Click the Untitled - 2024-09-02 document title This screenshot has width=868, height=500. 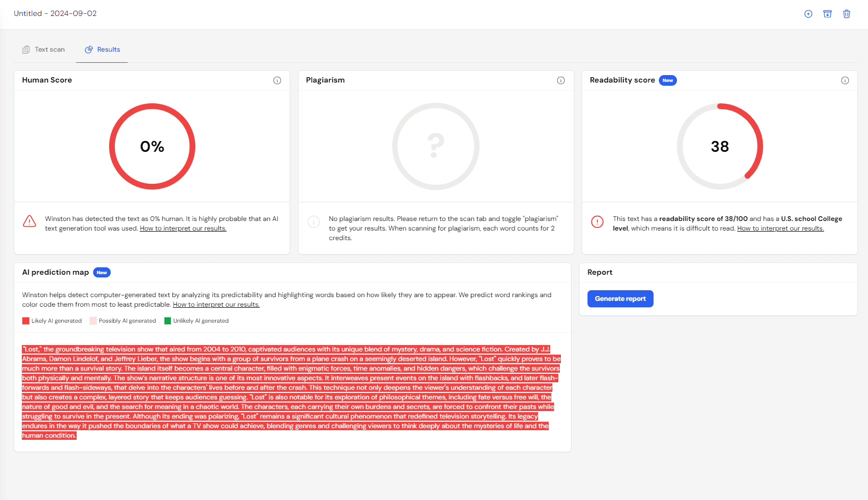[x=55, y=13]
